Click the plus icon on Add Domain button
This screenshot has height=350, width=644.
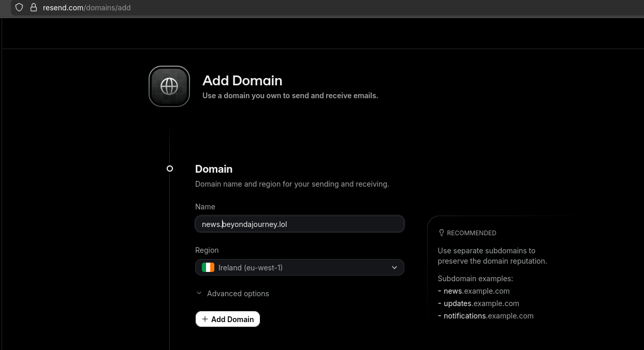[x=205, y=319]
